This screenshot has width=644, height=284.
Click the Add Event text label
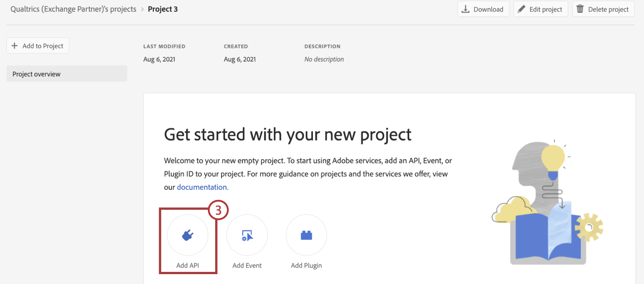[x=247, y=265]
